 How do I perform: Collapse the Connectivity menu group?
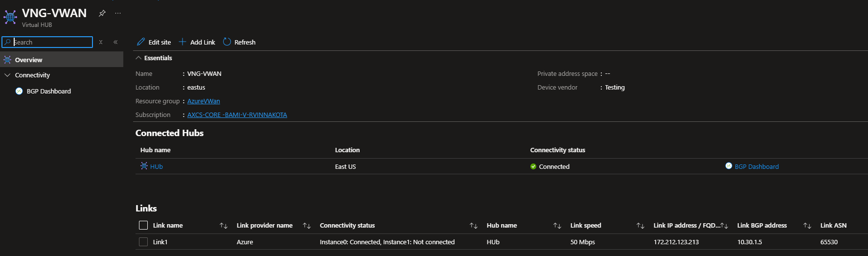(7, 75)
